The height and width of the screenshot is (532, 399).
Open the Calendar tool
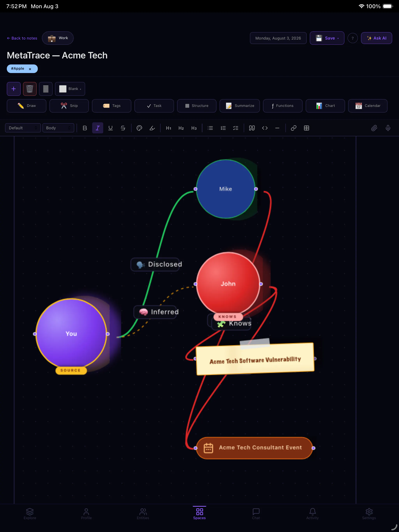pyautogui.click(x=368, y=106)
